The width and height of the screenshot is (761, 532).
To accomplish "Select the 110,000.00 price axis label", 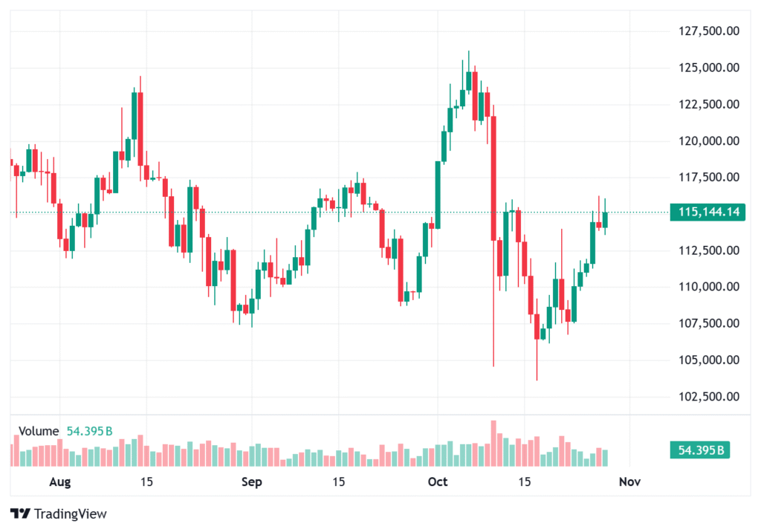I will click(709, 287).
